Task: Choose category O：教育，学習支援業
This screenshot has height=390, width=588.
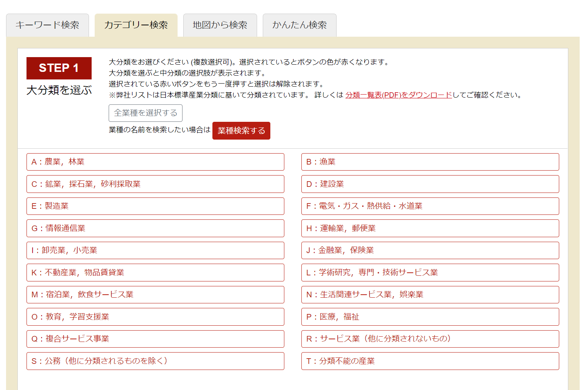Action: [155, 317]
